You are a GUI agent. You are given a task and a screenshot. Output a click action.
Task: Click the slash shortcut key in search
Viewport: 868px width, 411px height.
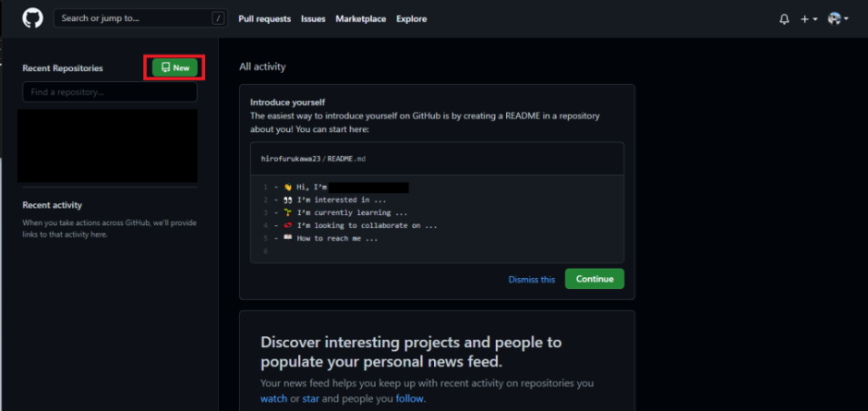click(218, 18)
